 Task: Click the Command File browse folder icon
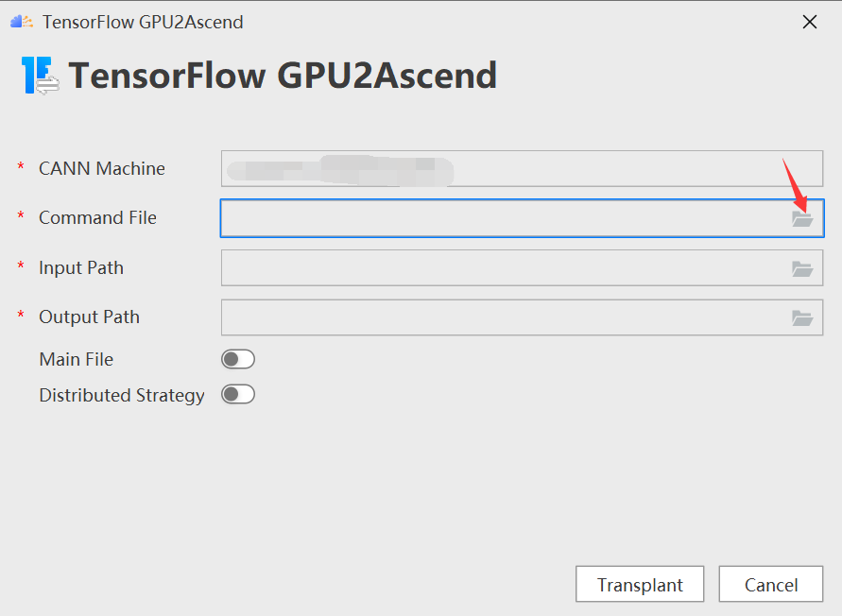(802, 219)
